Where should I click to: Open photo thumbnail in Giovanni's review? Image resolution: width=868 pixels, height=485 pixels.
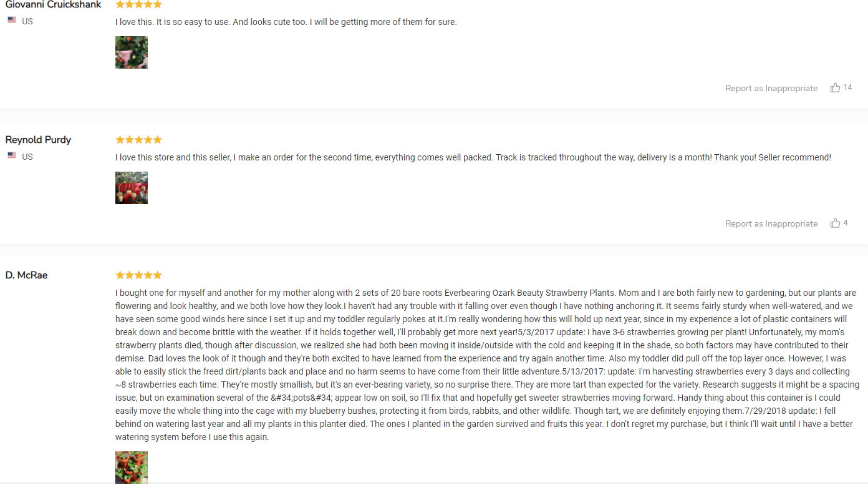(132, 52)
